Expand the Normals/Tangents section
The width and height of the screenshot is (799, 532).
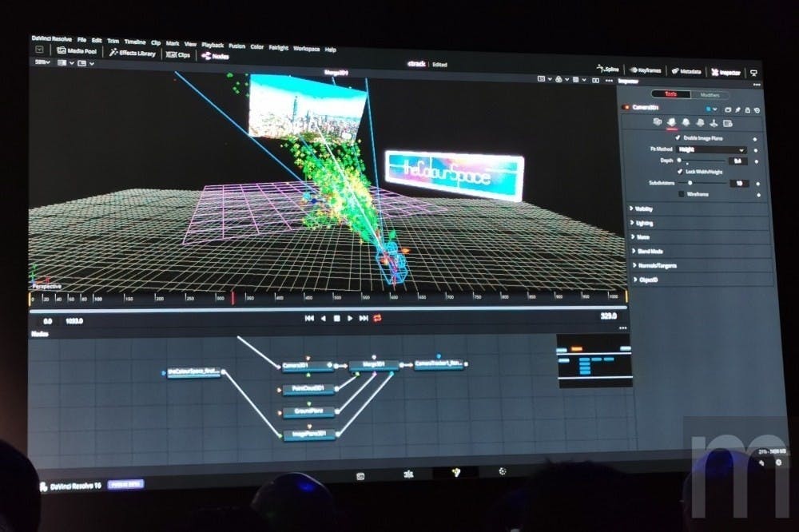pyautogui.click(x=655, y=265)
